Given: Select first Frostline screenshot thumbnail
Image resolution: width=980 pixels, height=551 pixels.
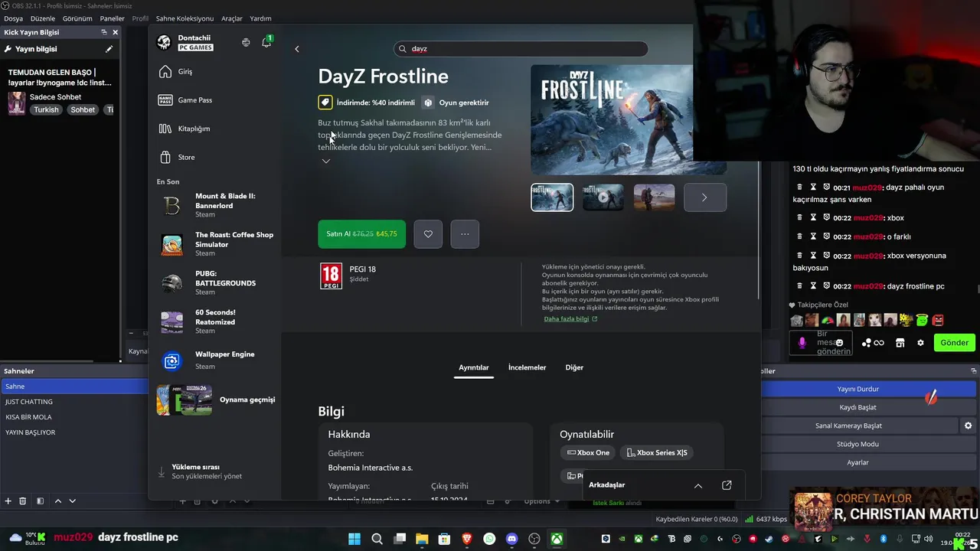Looking at the screenshot, I should [x=552, y=197].
